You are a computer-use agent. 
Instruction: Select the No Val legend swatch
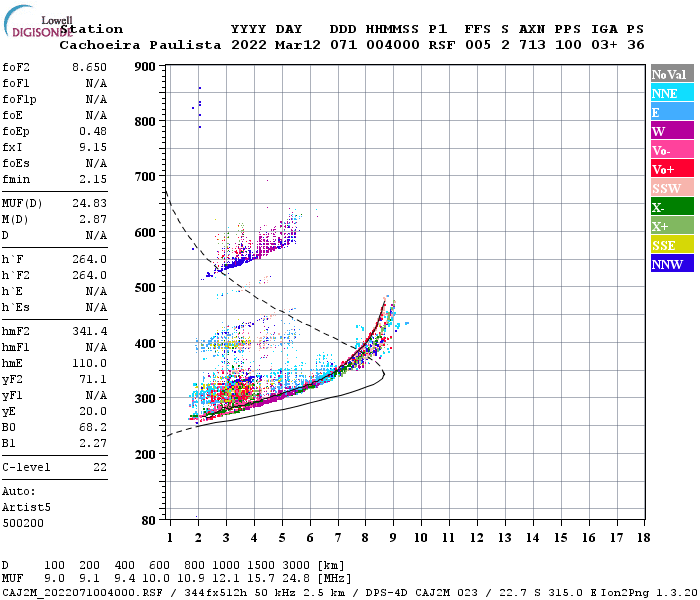672,74
